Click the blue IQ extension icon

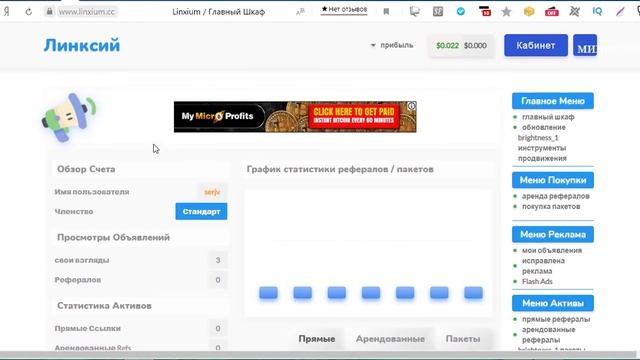point(597,11)
